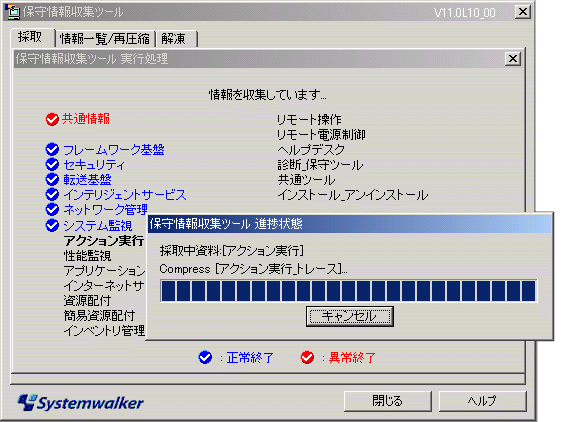Click the application icon in the title bar
565x422 pixels.
tap(12, 11)
